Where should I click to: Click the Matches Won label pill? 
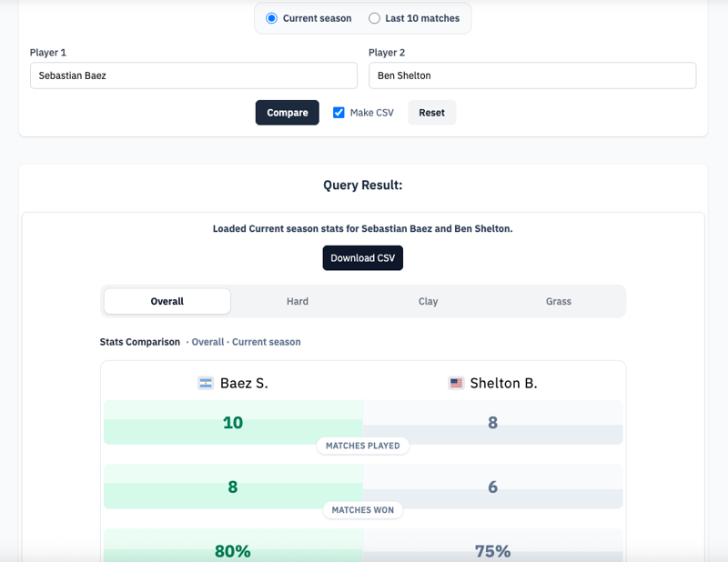click(363, 510)
